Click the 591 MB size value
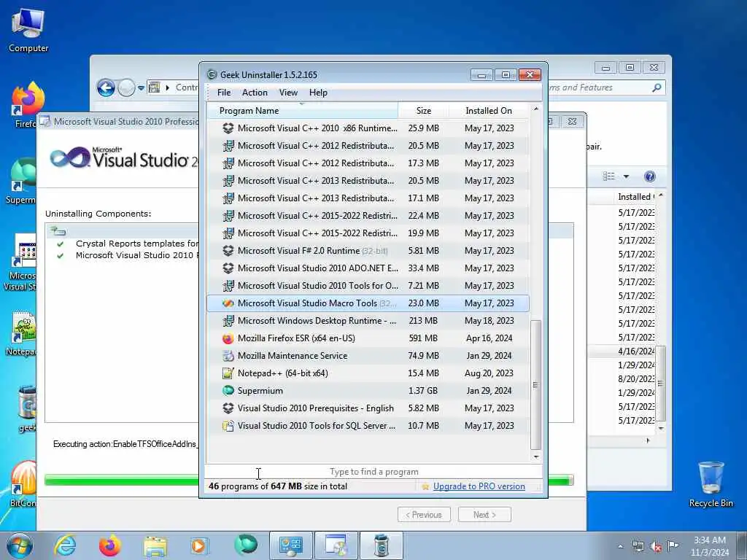The image size is (747, 560). pos(423,338)
